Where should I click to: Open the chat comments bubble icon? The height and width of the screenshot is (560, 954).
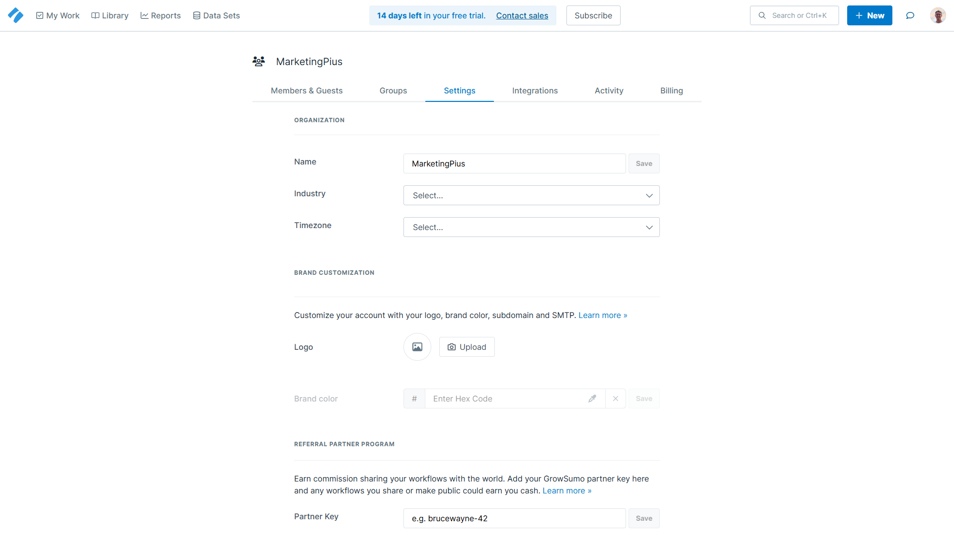[x=910, y=15]
